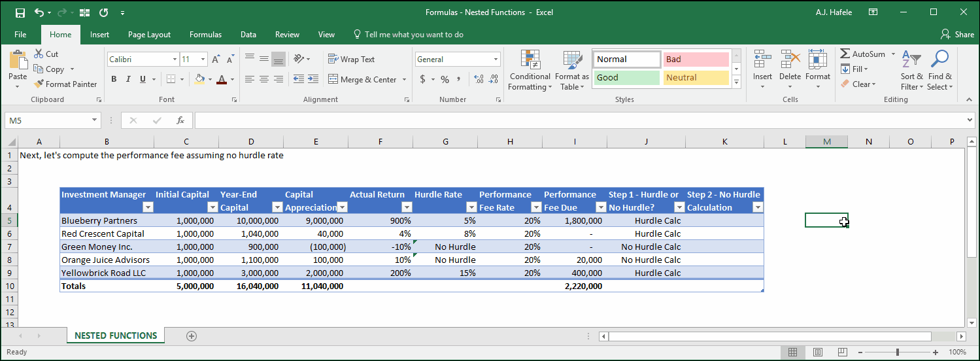980x361 pixels.
Task: Apply Middle Align to cells
Action: pyautogui.click(x=264, y=58)
